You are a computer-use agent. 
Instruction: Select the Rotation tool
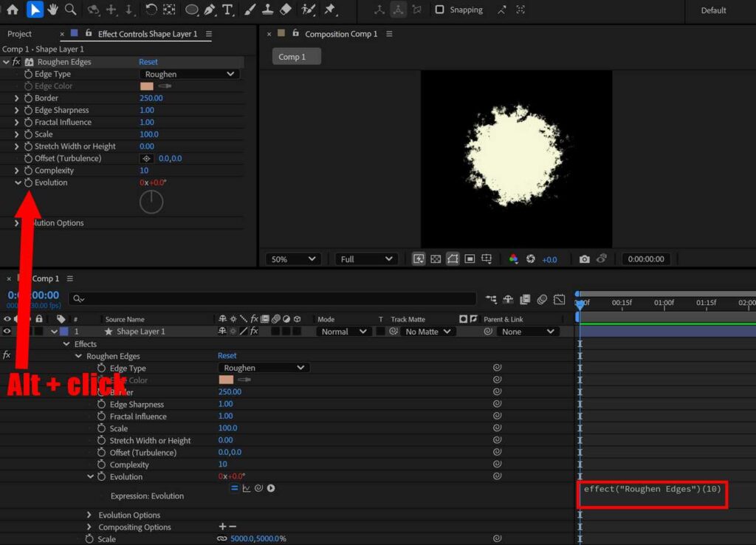(151, 9)
